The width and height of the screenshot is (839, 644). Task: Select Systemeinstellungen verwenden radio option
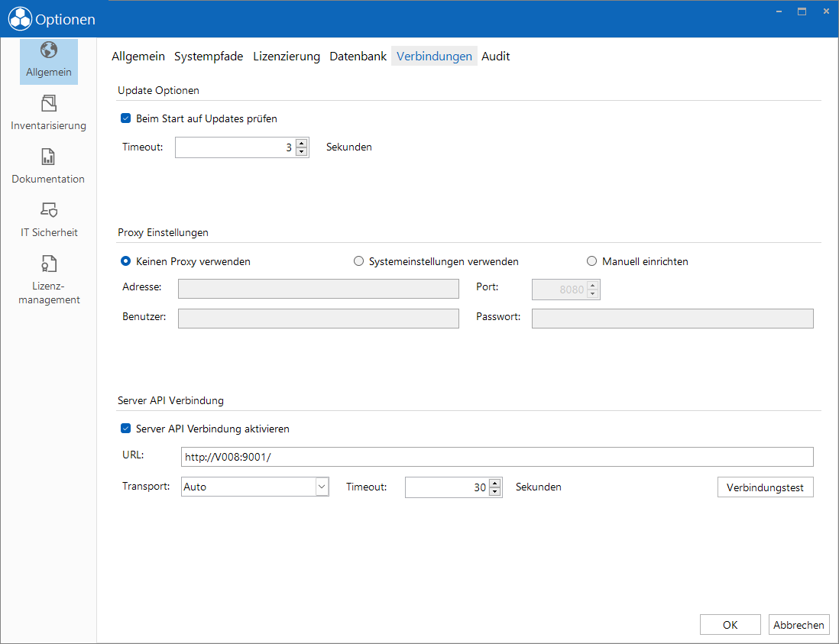pyautogui.click(x=358, y=261)
